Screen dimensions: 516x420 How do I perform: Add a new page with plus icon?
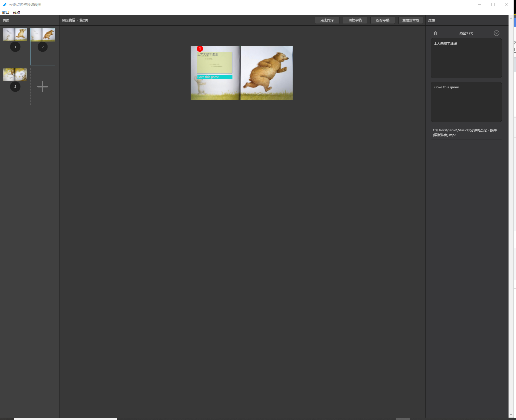coord(42,87)
